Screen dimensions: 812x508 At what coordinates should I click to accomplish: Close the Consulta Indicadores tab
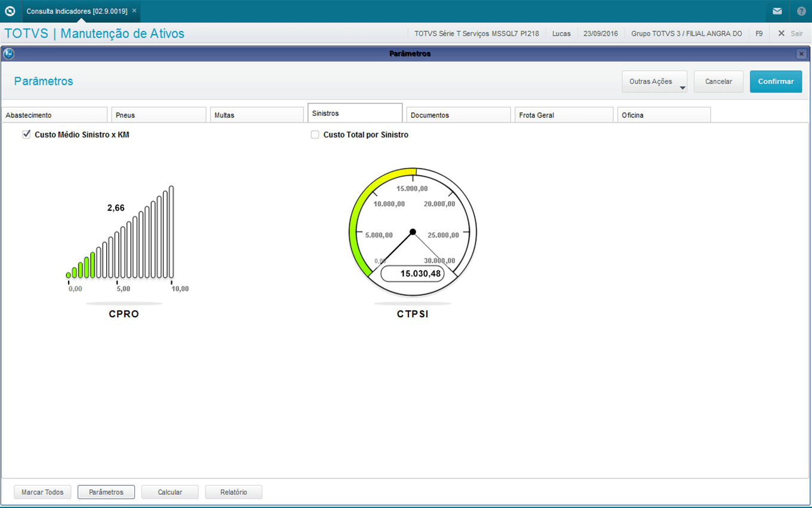[134, 11]
